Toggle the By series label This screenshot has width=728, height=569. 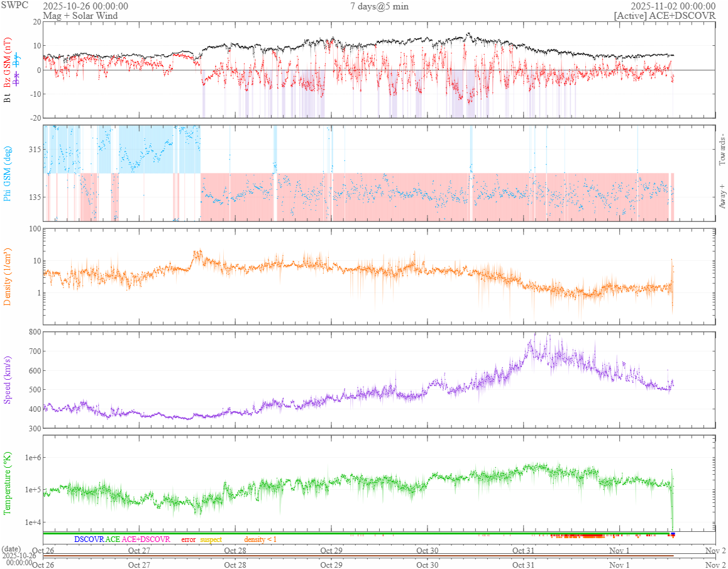(x=17, y=61)
